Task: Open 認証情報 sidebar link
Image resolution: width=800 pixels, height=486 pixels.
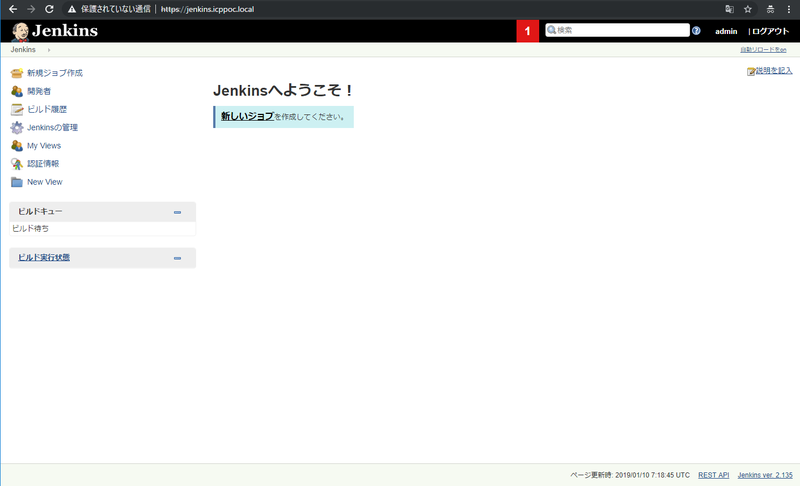Action: coord(43,164)
